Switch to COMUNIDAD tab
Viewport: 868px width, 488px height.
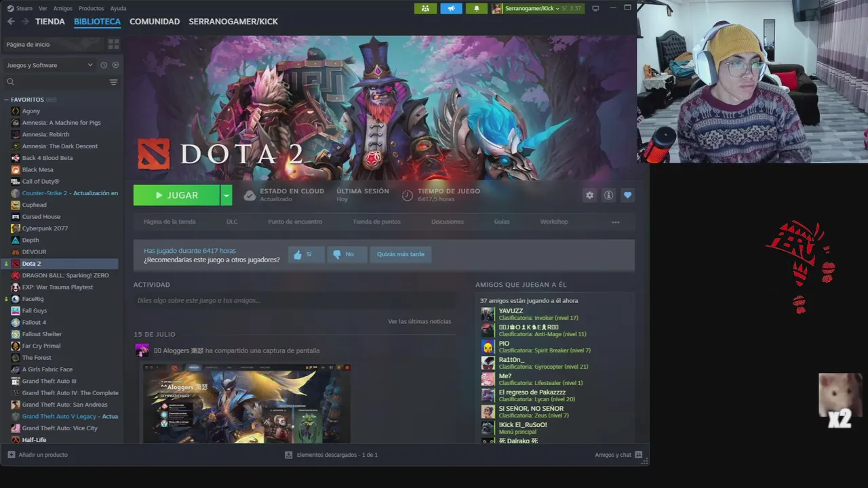[x=155, y=22]
